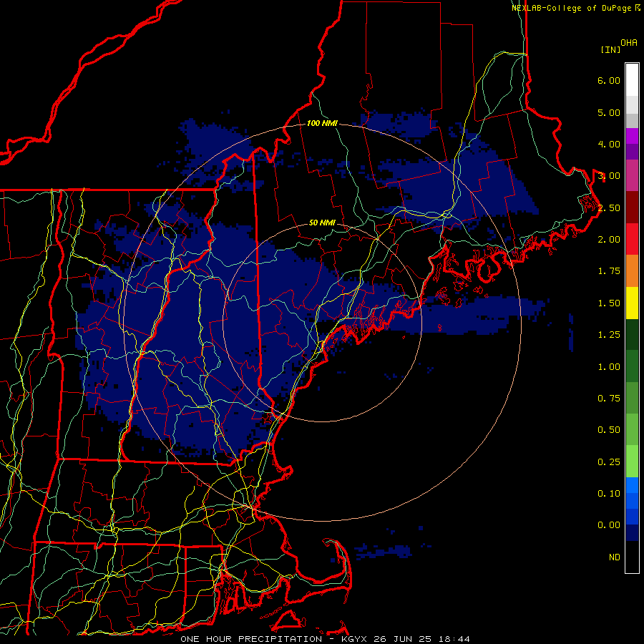Click the 0.75 legend value

609,399
